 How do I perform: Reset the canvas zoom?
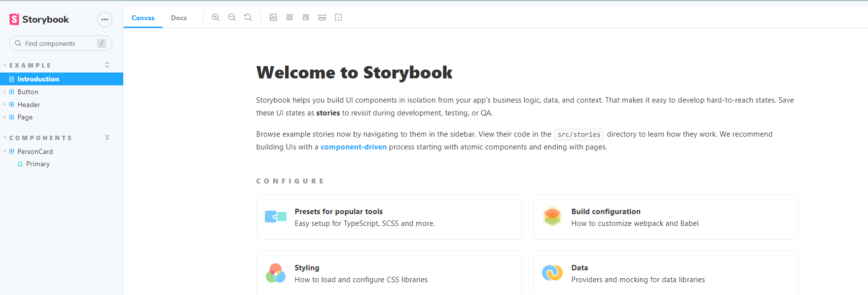pos(248,17)
